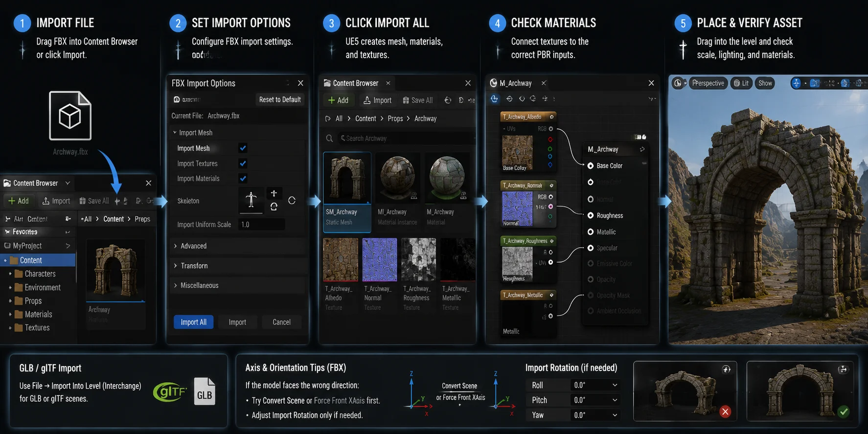The image size is (868, 434).
Task: Click Import in the center Content Browser toolbar
Action: click(x=377, y=100)
